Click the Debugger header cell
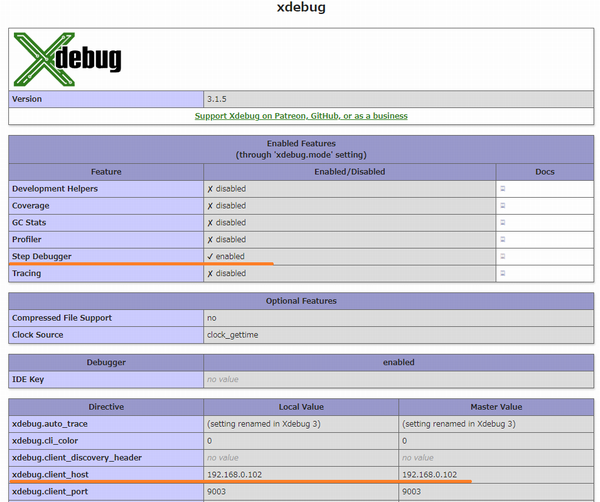This screenshot has height=502, width=600. pos(106,362)
